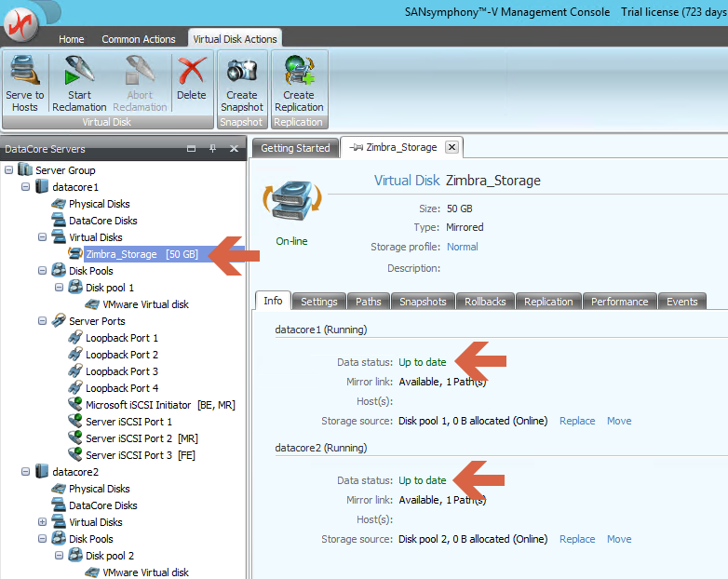Viewport: 728px width, 579px height.
Task: Collapse the Disk pool 1 node
Action: point(59,287)
